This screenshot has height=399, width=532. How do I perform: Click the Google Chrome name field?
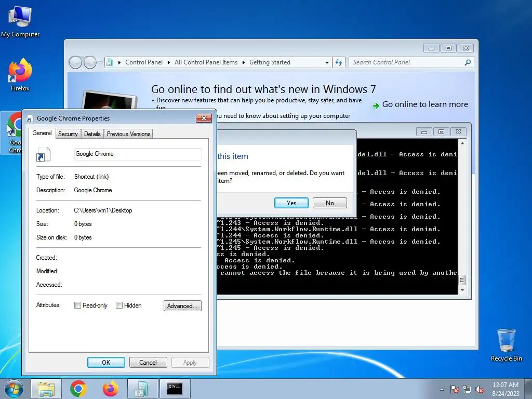click(138, 154)
